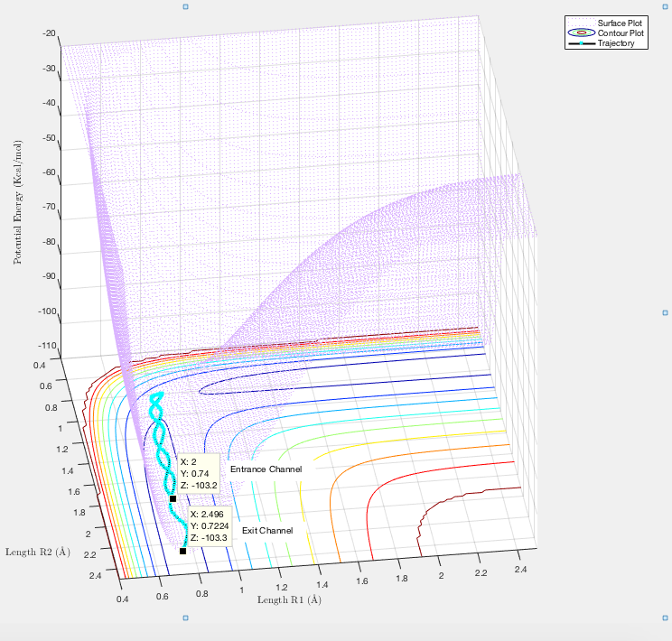The image size is (672, 641).
Task: Toggle Trajectory visibility via legend label
Action: (x=617, y=43)
